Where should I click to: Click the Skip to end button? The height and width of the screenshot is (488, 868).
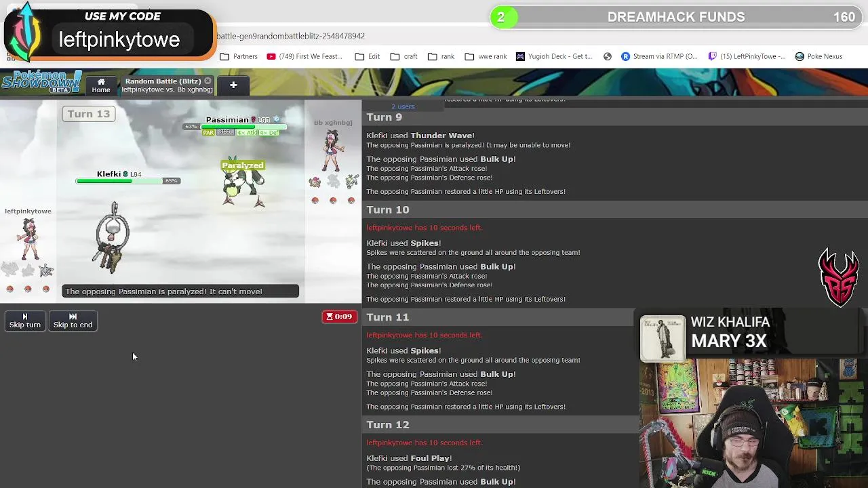(73, 321)
